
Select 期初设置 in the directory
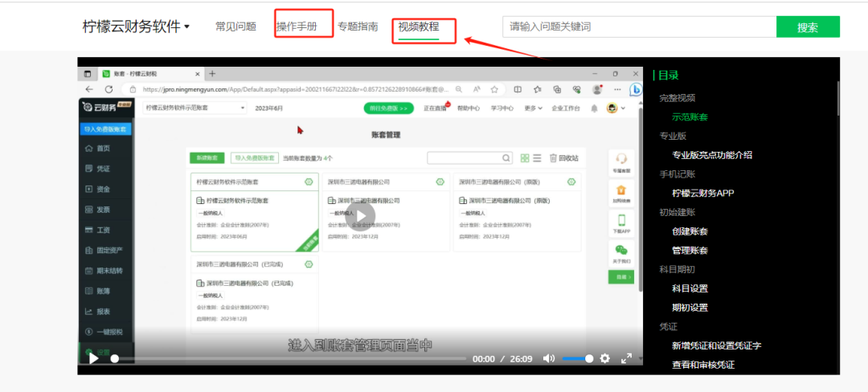pyautogui.click(x=690, y=308)
